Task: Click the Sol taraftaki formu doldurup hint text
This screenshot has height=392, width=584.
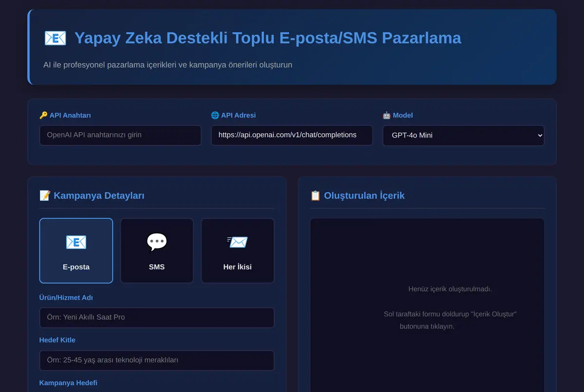Action: click(x=450, y=320)
